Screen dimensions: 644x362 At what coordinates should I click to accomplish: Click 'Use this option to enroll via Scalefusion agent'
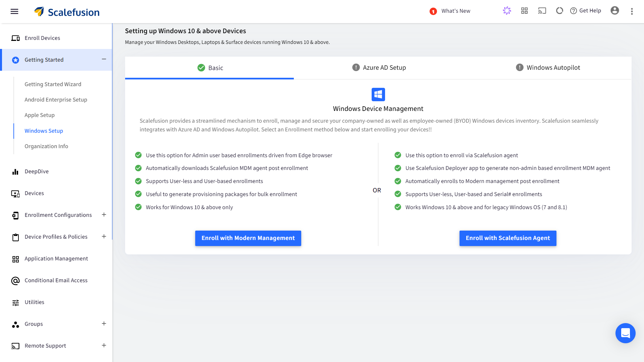[462, 155]
